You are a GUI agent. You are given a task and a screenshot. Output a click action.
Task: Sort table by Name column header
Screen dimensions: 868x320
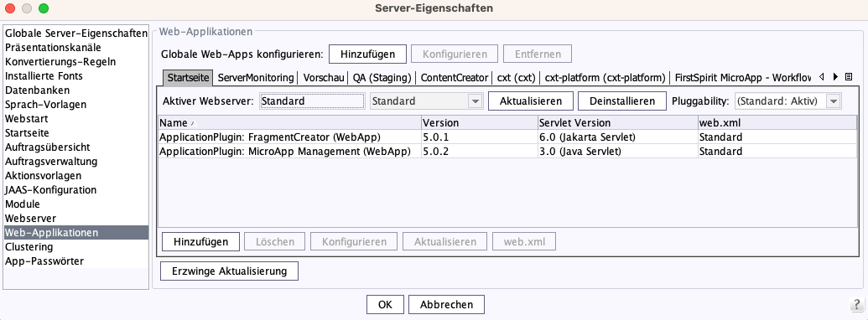[x=289, y=122]
